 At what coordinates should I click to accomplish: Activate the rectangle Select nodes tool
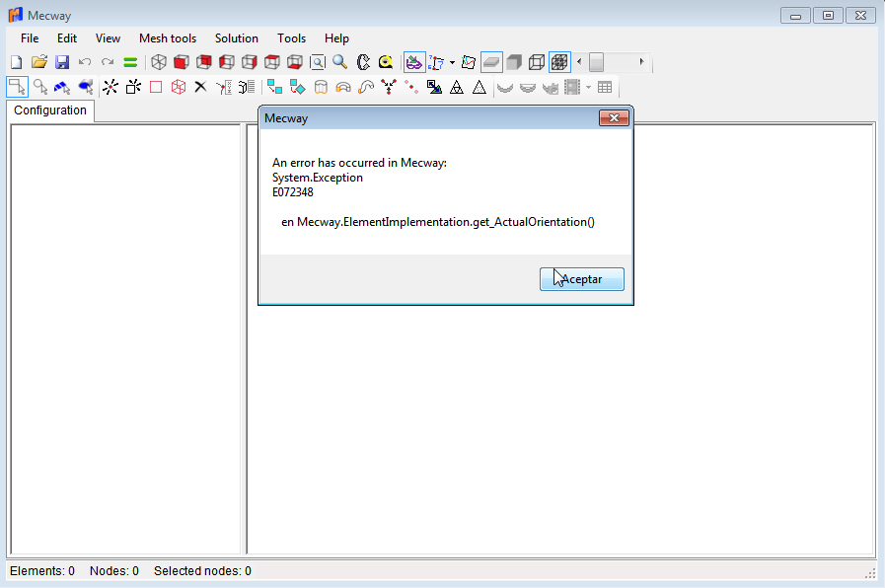coord(18,87)
